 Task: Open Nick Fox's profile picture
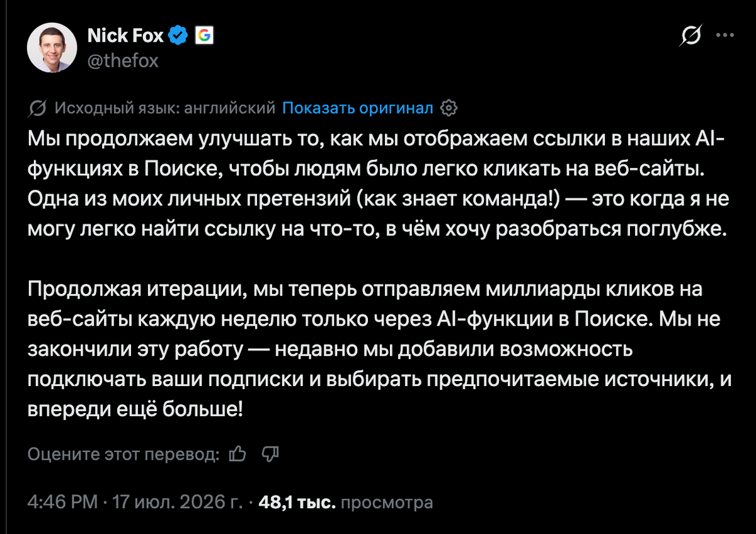[x=51, y=48]
